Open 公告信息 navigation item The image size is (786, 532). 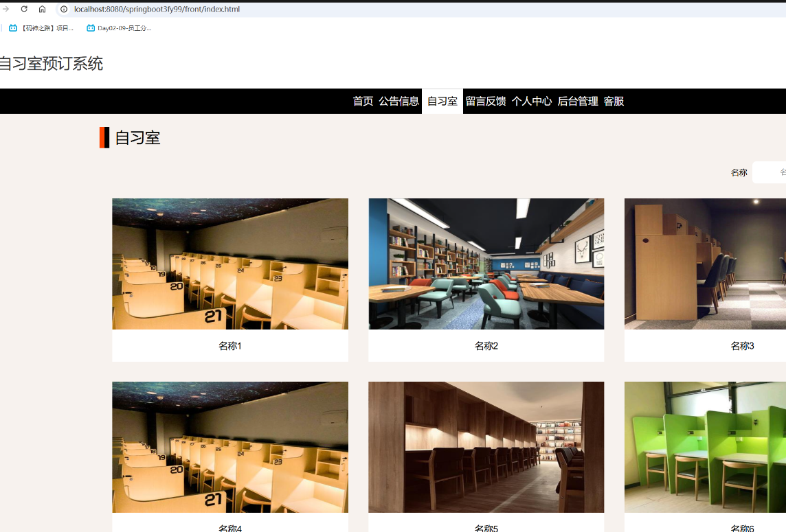[398, 101]
